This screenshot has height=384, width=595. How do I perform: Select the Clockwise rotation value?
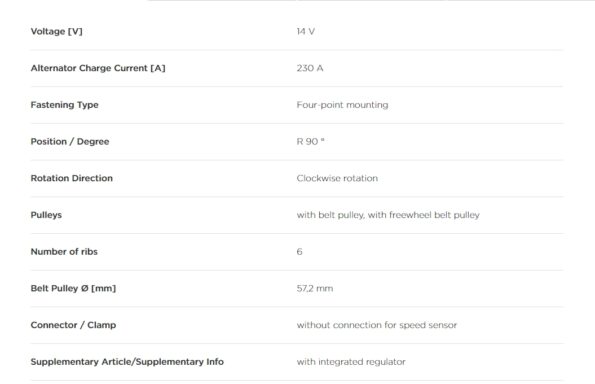pos(337,178)
